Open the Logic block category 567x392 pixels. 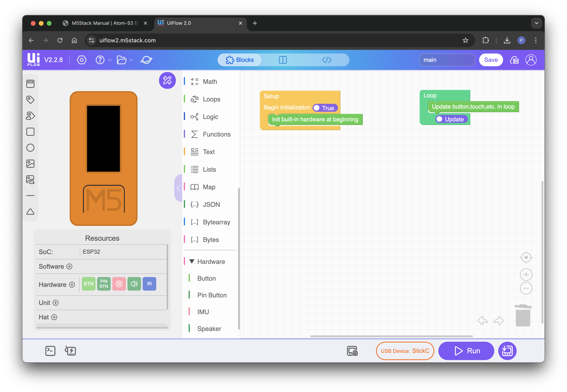[x=210, y=117]
